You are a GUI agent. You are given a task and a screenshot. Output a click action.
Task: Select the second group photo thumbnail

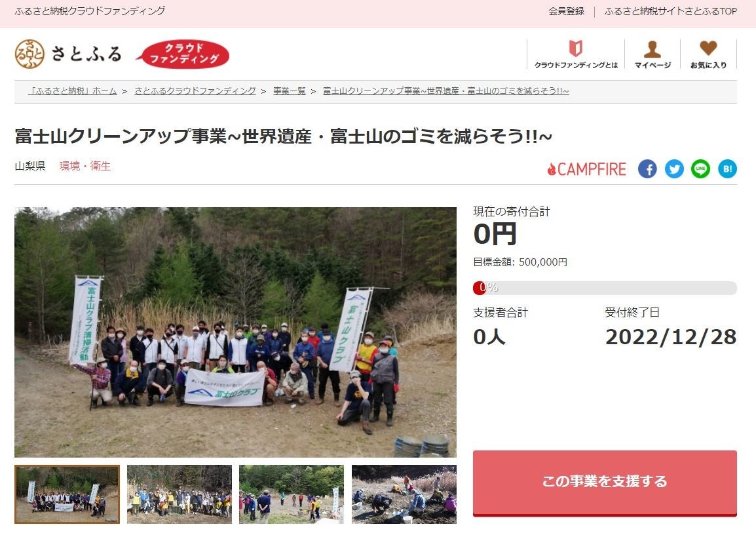[180, 494]
